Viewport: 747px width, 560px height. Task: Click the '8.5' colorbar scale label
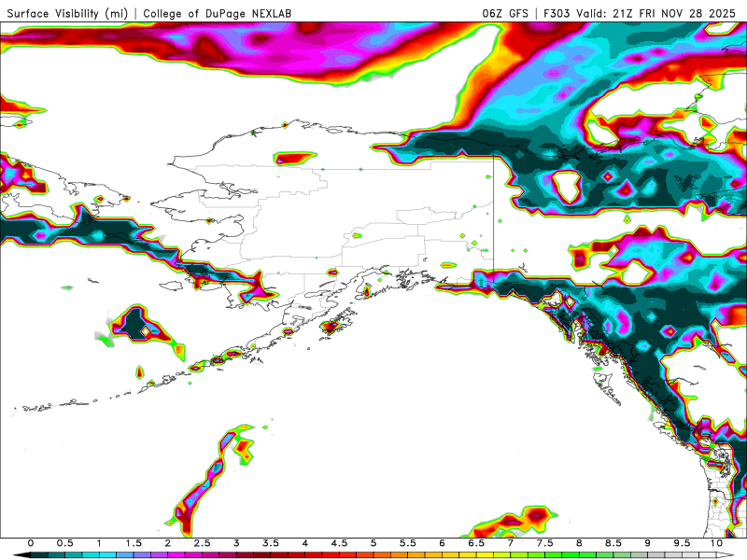click(613, 543)
